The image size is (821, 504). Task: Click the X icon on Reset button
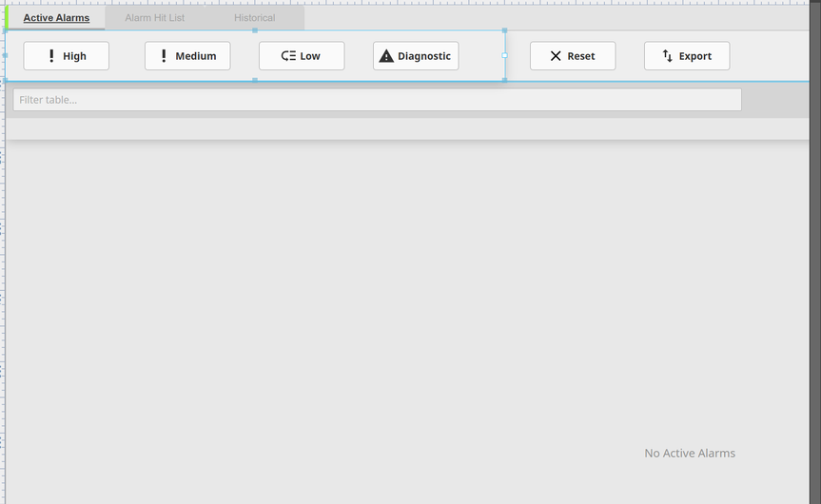click(556, 56)
